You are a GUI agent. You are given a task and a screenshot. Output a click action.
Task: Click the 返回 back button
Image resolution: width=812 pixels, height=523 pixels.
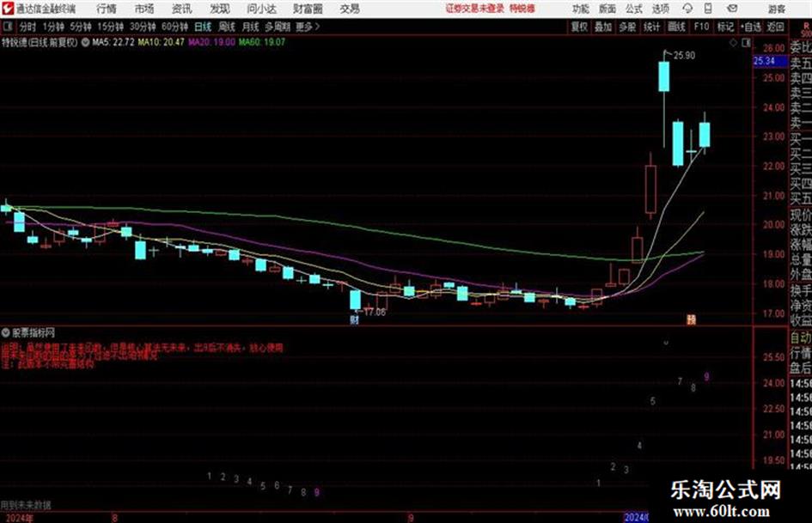pyautogui.click(x=775, y=27)
